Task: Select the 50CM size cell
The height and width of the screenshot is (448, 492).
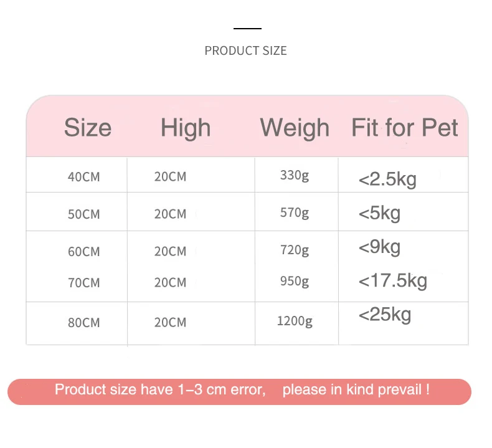Action: (x=83, y=214)
